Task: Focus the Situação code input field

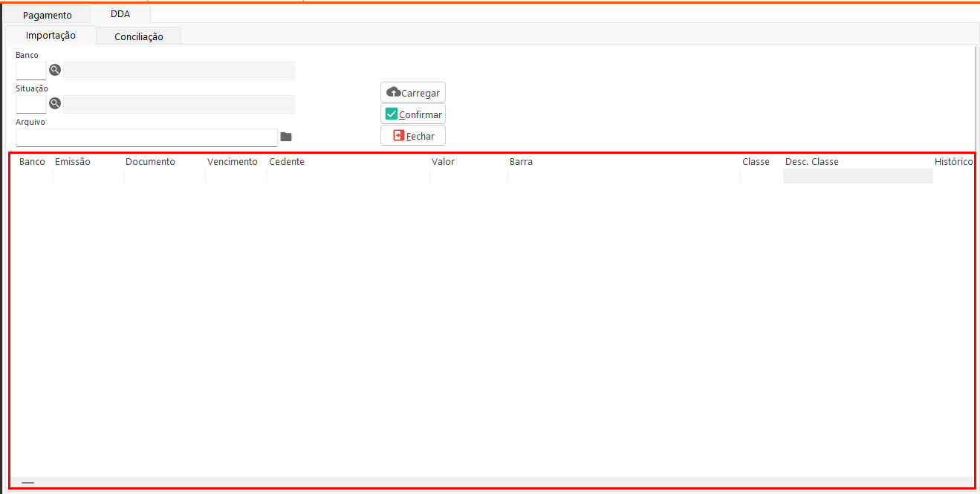Action: tap(31, 105)
